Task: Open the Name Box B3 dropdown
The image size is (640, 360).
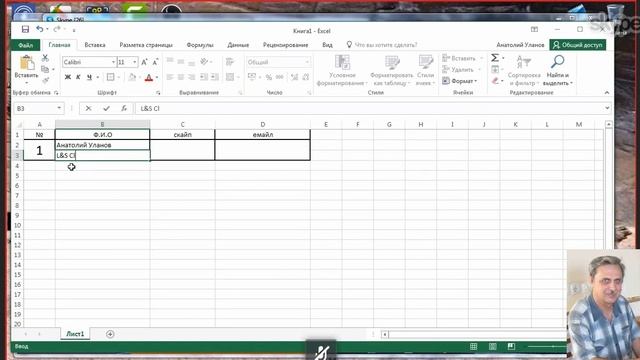Action: coord(59,108)
